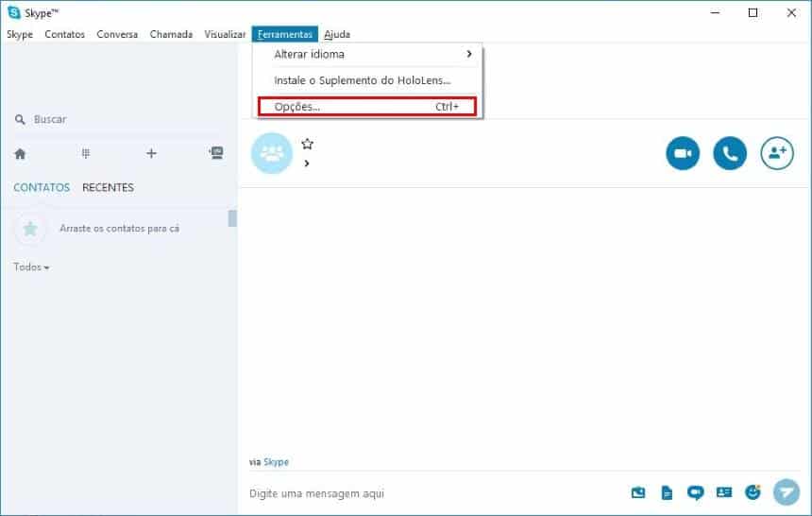The image size is (812, 516).
Task: Send a file via document icon
Action: (x=667, y=492)
